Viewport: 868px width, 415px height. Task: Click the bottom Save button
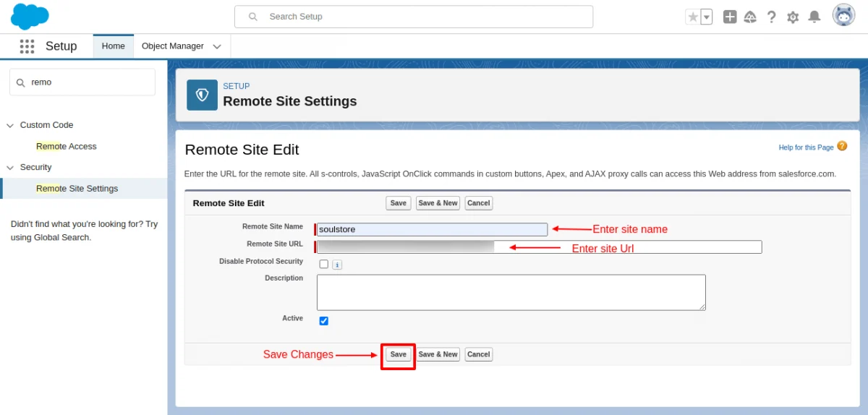pos(399,354)
